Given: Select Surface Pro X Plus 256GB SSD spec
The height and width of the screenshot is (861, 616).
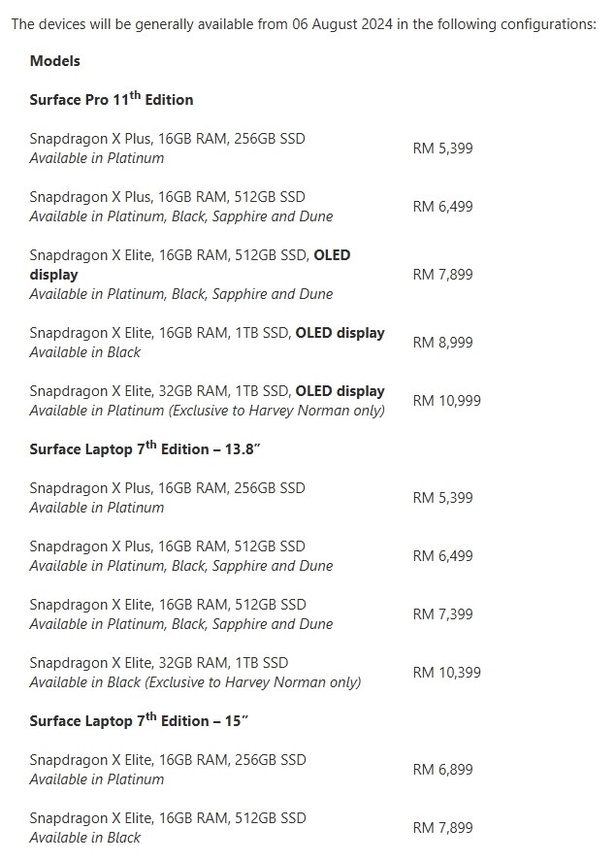Looking at the screenshot, I should pyautogui.click(x=167, y=139).
